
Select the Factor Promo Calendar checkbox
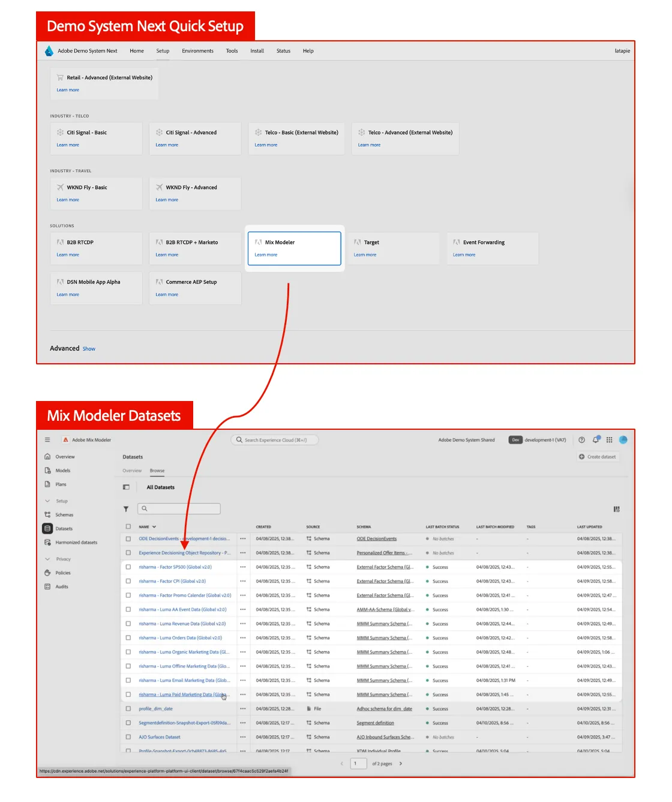128,595
